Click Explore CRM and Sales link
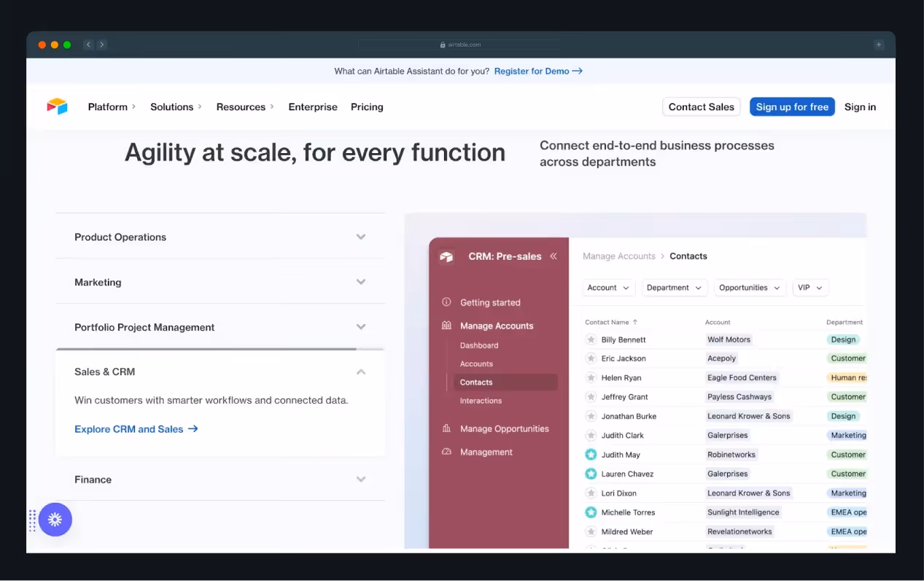The image size is (924, 581). [136, 429]
